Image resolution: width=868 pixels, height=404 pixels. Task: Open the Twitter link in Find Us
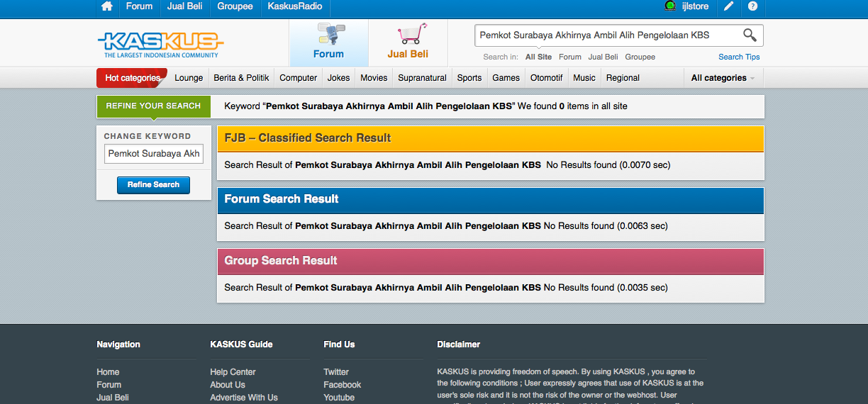coord(336,372)
